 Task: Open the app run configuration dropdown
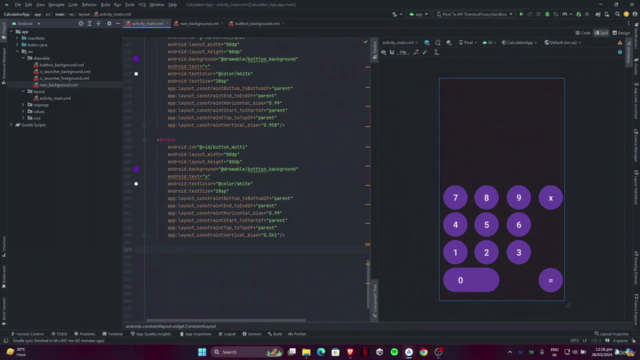click(x=418, y=14)
